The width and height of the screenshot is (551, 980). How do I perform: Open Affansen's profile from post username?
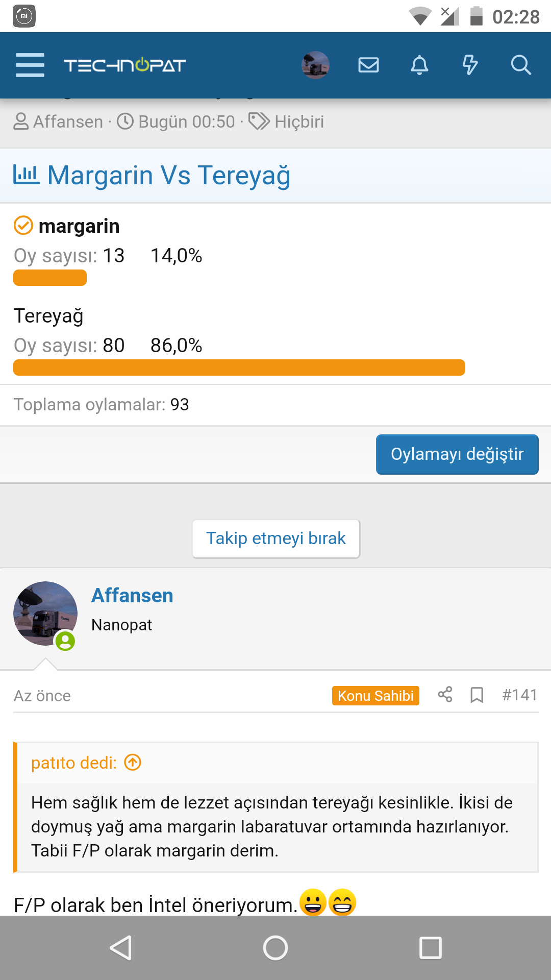point(132,596)
